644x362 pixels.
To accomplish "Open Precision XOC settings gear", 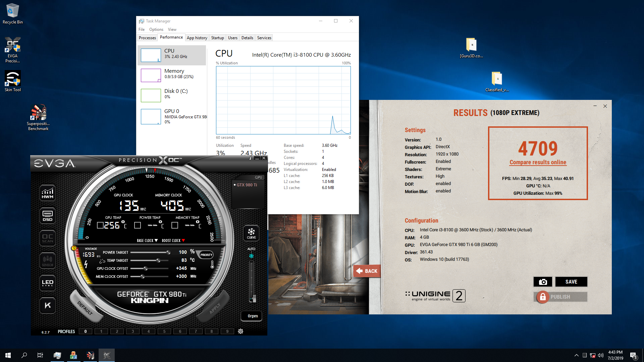I will point(240,331).
